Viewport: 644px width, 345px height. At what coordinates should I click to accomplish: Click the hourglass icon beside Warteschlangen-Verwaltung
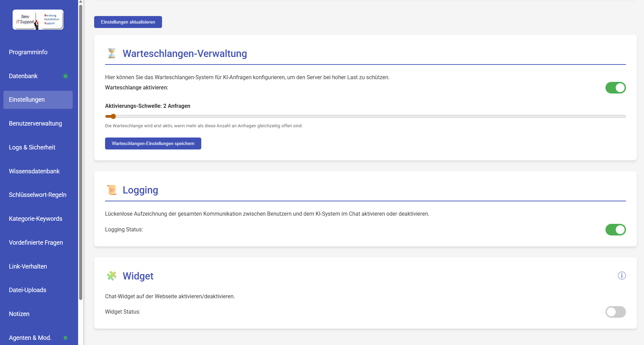[x=112, y=54]
